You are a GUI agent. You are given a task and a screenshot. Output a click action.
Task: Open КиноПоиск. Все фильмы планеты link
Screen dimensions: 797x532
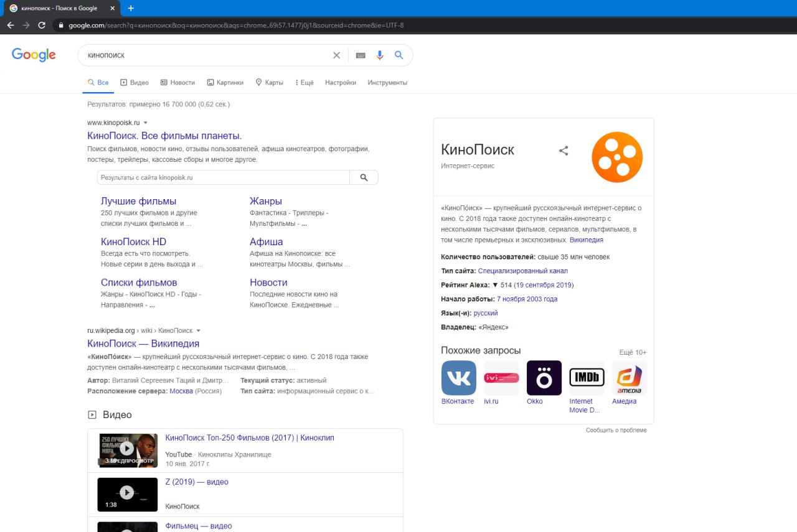[164, 136]
